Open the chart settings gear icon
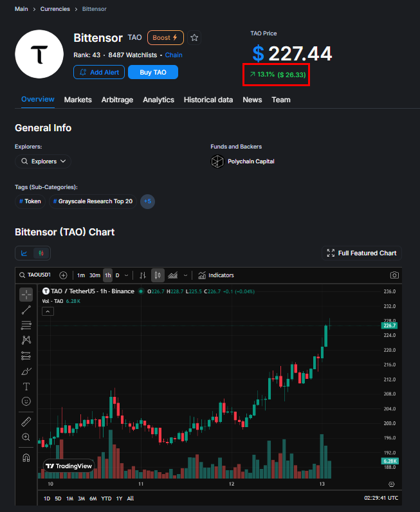The image size is (420, 512). [392, 484]
